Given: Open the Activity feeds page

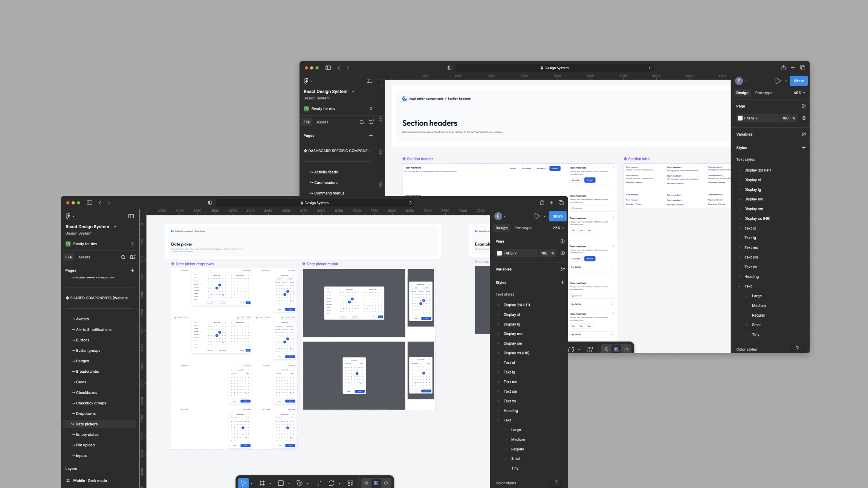Looking at the screenshot, I should [326, 172].
